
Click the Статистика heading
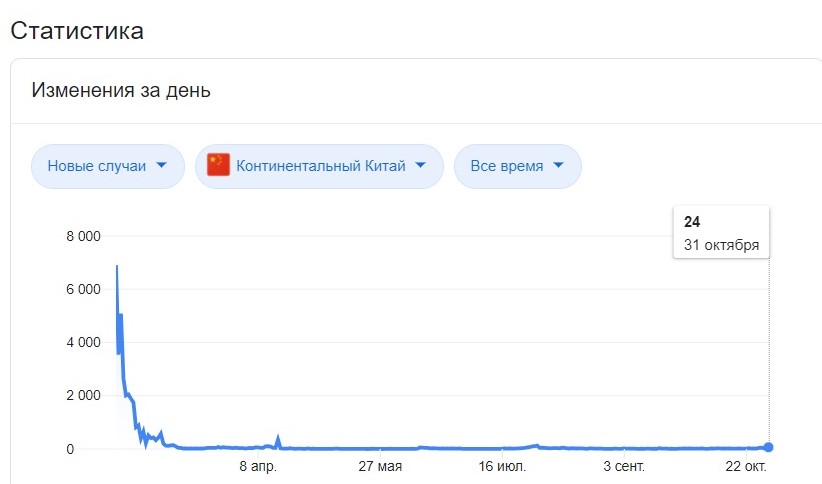click(77, 31)
